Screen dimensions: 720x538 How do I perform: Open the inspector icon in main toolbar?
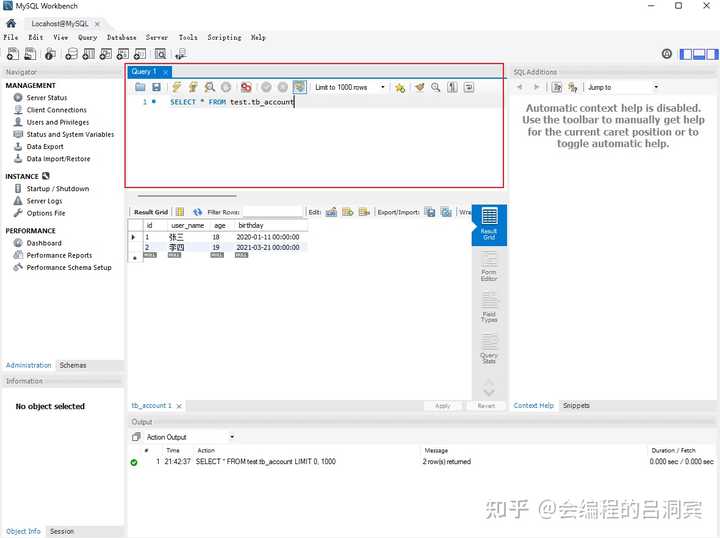click(x=50, y=54)
